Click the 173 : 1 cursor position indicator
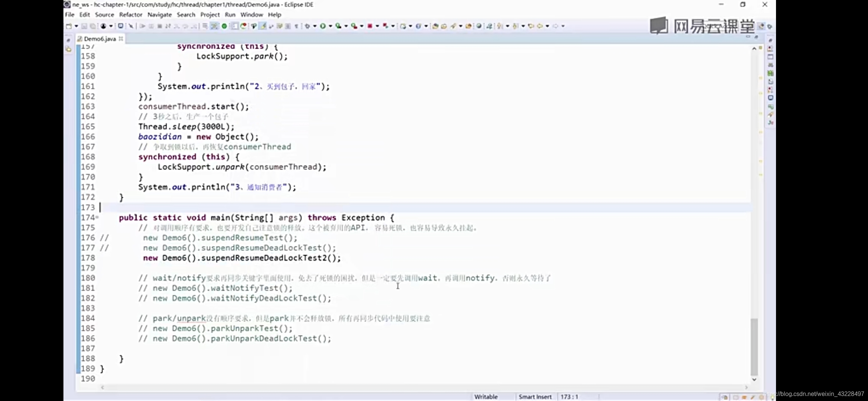Viewport: 868px width, 401px height. pos(569,397)
